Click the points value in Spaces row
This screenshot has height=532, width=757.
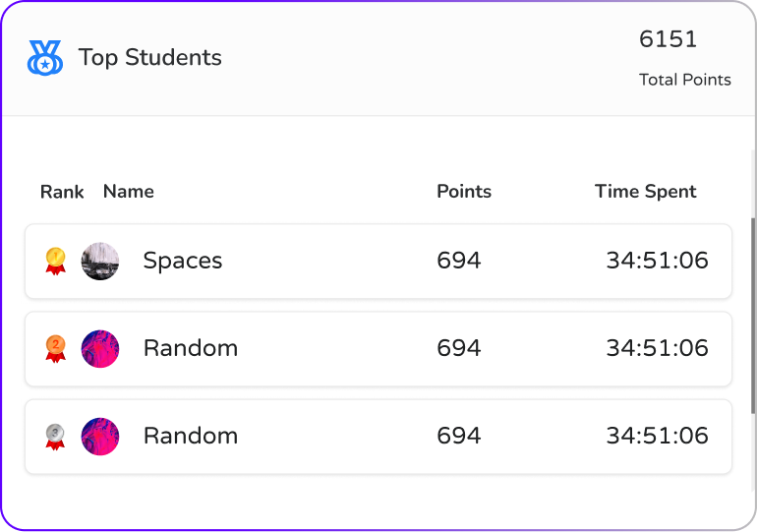point(459,261)
